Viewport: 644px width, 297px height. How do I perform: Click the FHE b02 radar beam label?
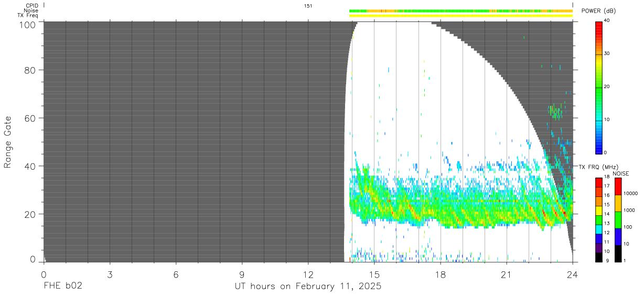[62, 287]
